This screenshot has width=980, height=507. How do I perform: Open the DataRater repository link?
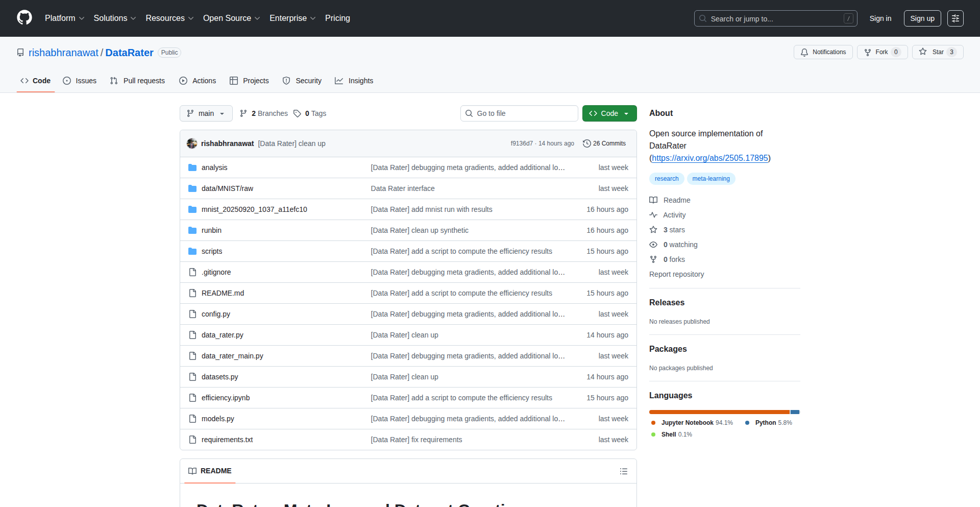(x=129, y=53)
